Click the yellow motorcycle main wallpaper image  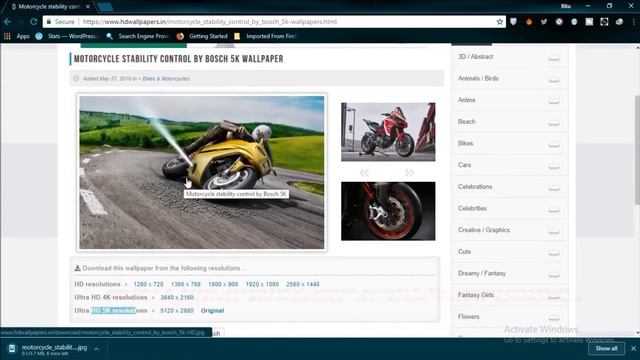coord(202,172)
